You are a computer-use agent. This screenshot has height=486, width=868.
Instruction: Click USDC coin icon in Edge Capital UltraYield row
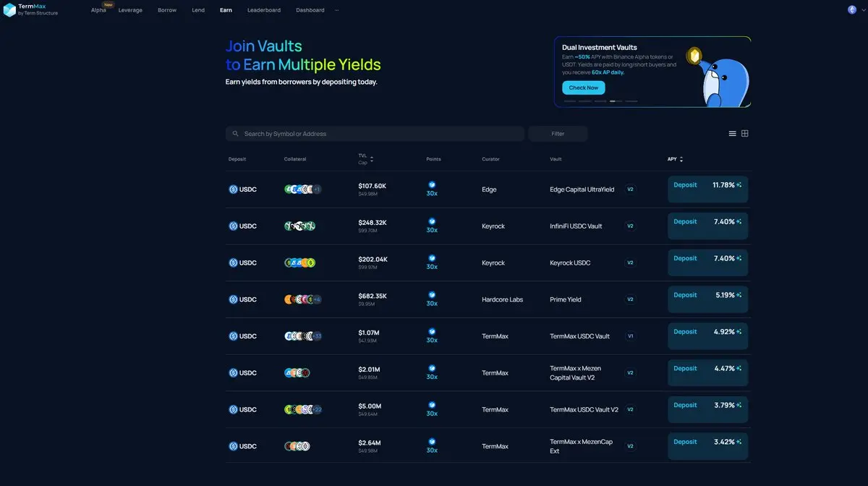pos(233,189)
